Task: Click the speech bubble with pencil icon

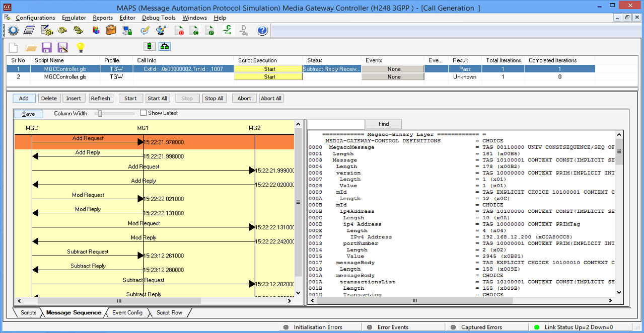Action: point(145,30)
